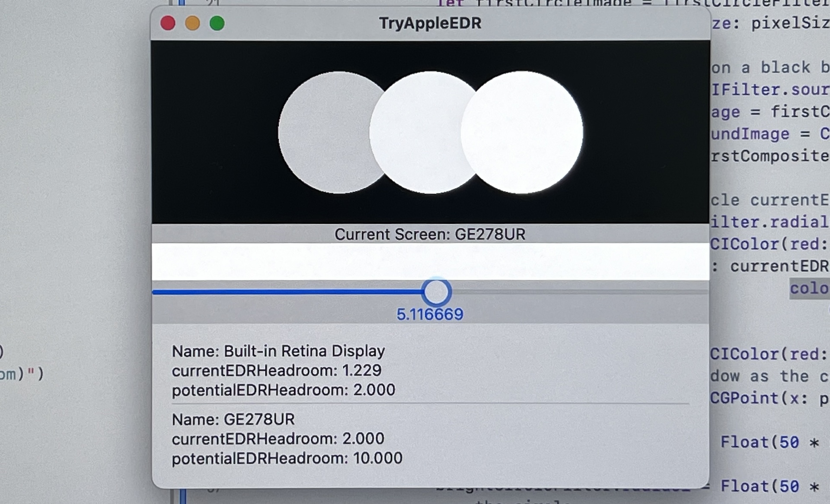Image resolution: width=830 pixels, height=504 pixels.
Task: Zoom the TryAppleEDR window with green button
Action: point(217,23)
